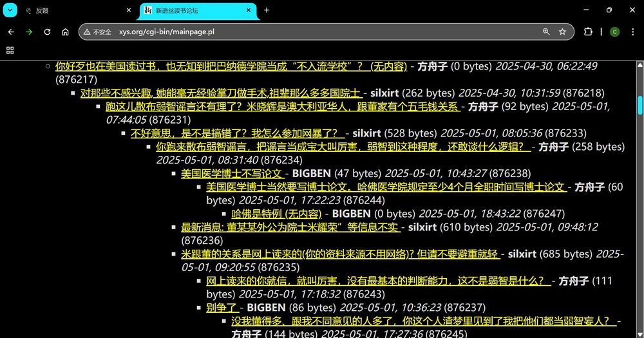Click timestamp 2025-05-01, 10:36:23
Viewport: 644px width, 338px height.
[x=390, y=308]
